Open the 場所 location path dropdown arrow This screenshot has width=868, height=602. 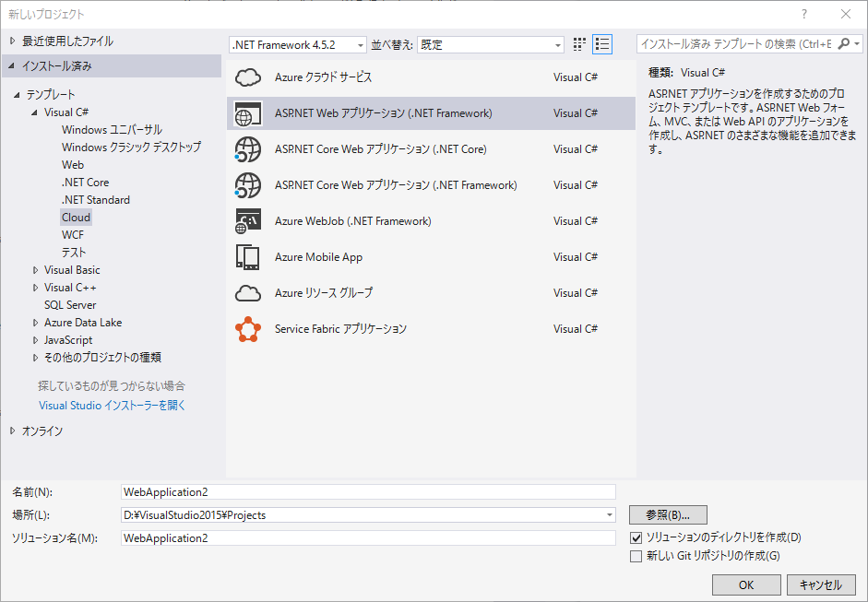pyautogui.click(x=609, y=515)
